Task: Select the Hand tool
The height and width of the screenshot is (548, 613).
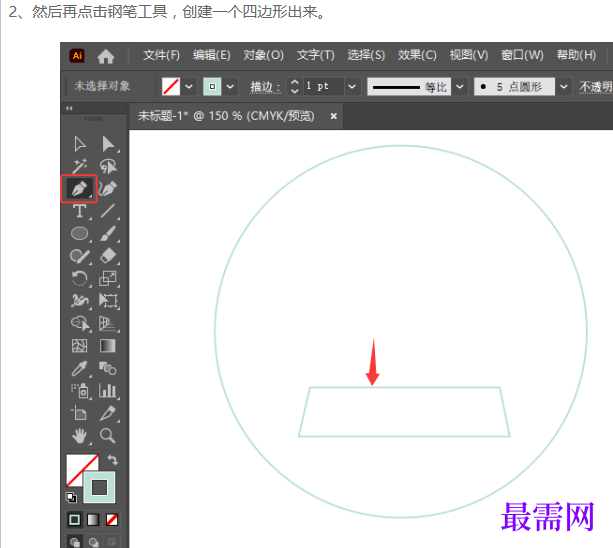Action: [x=80, y=435]
